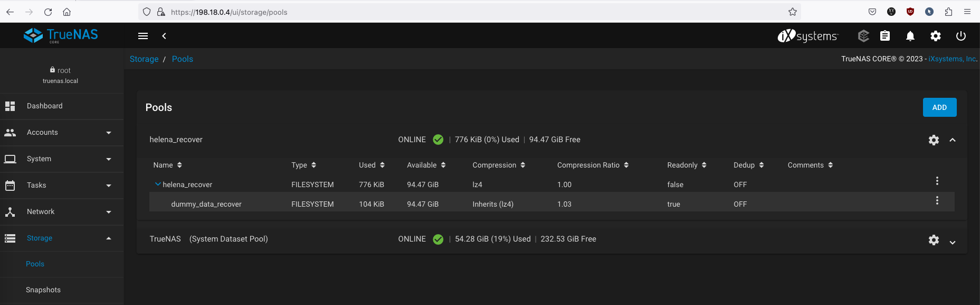Screen dimensions: 980x305
Task: Collapse sidebar with the left chevron
Action: coord(164,36)
